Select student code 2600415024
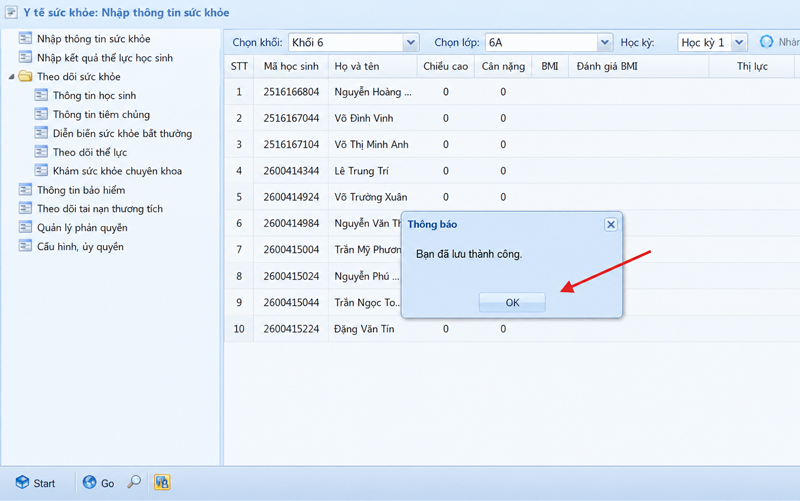 point(291,276)
